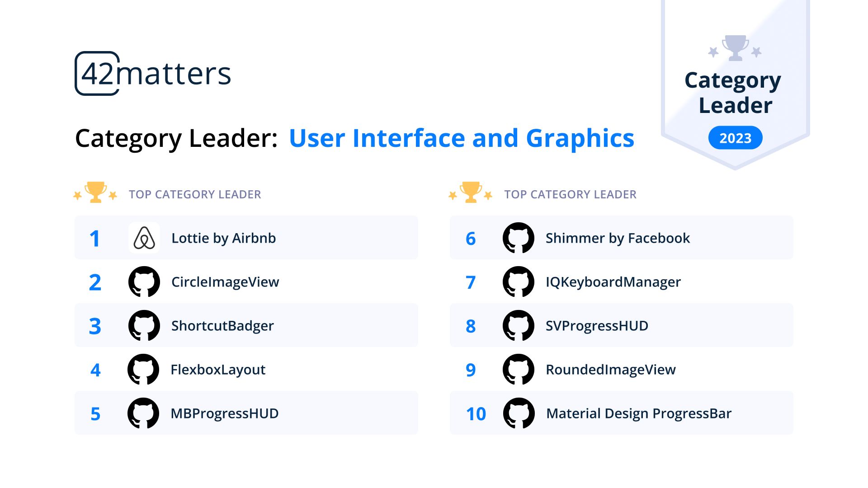Viewport: 868px width, 488px height.
Task: Click the gold trophy above the right list
Action: pos(471,192)
